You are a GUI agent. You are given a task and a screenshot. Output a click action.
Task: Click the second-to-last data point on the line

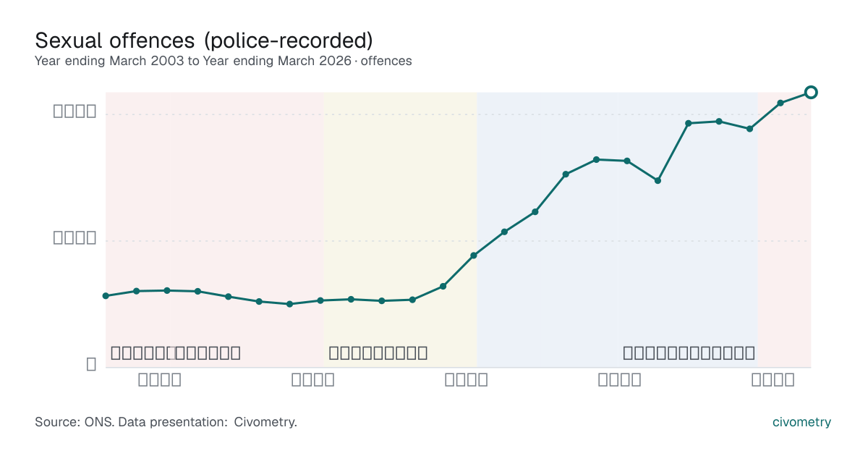coord(780,103)
